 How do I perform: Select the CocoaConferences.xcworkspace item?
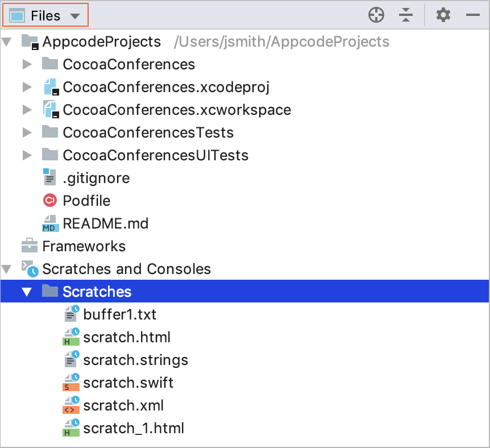tap(177, 110)
